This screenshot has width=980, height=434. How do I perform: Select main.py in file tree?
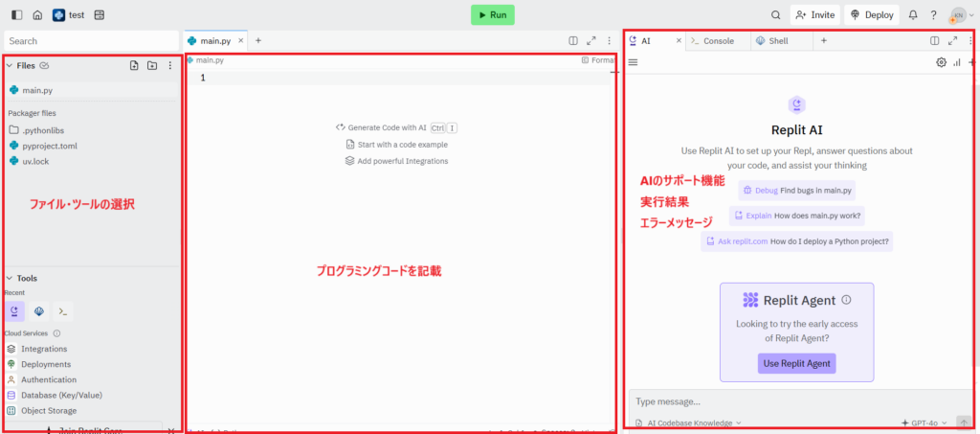(x=93, y=90)
